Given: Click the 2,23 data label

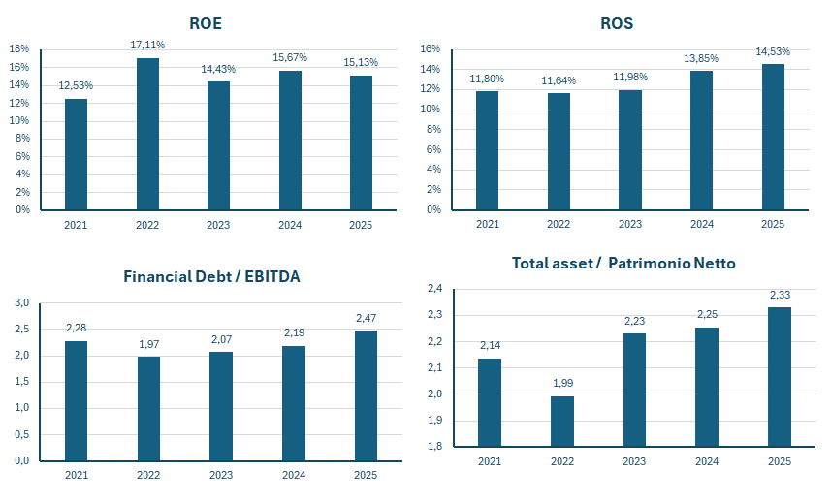Looking at the screenshot, I should pos(635,321).
